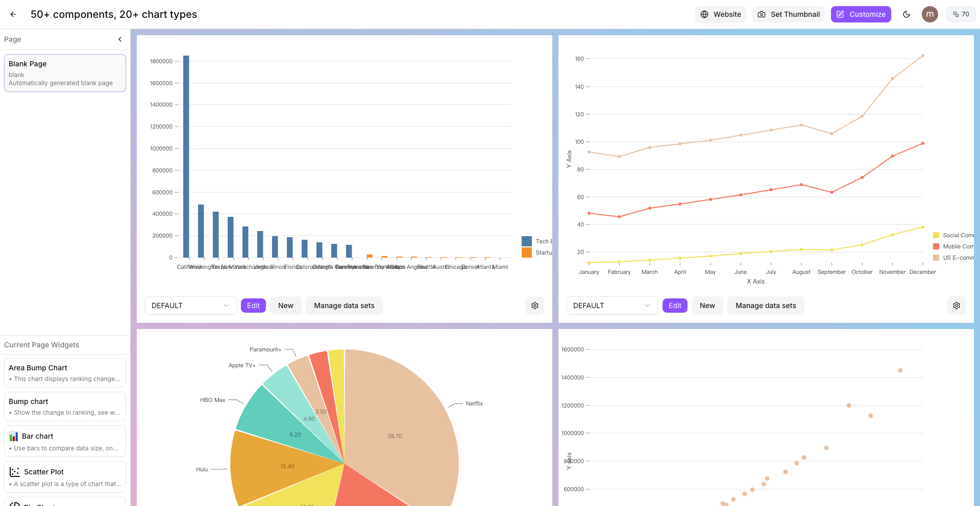This screenshot has height=506, width=980.
Task: Click the Bar chart widget icon
Action: click(14, 437)
